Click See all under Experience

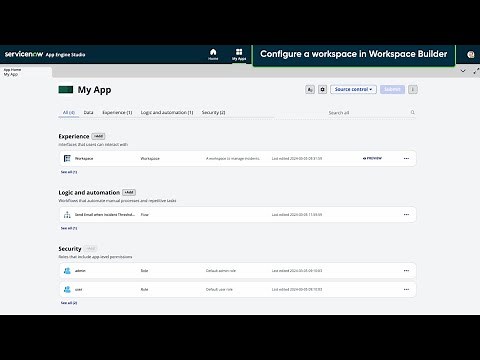click(69, 172)
